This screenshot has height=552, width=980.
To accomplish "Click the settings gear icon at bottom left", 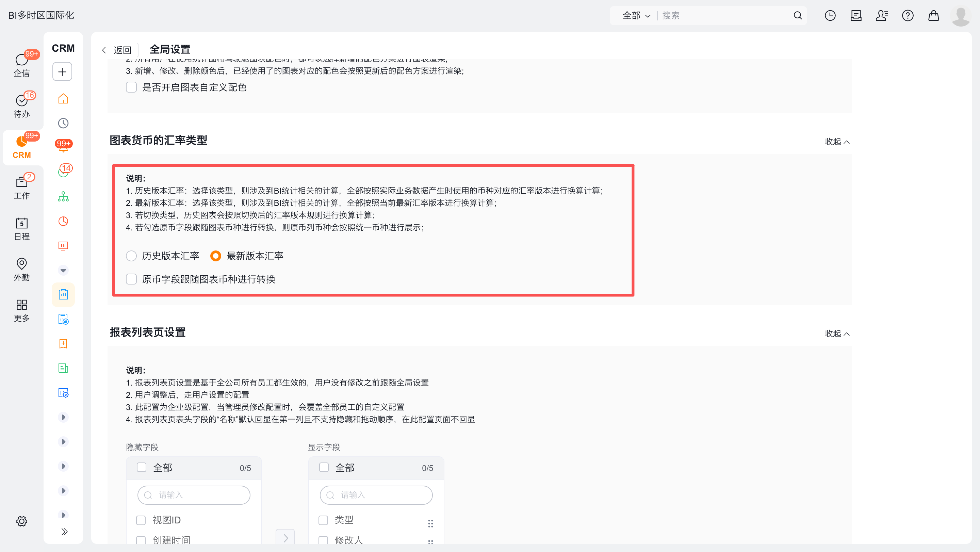I will pos(22,521).
